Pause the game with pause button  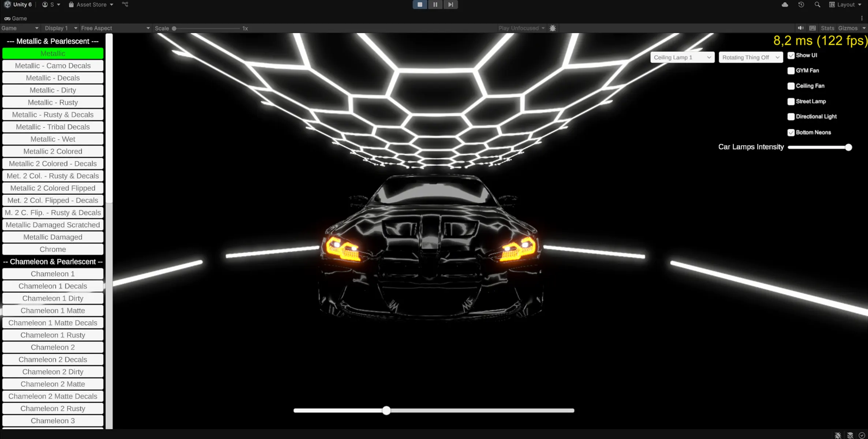435,4
